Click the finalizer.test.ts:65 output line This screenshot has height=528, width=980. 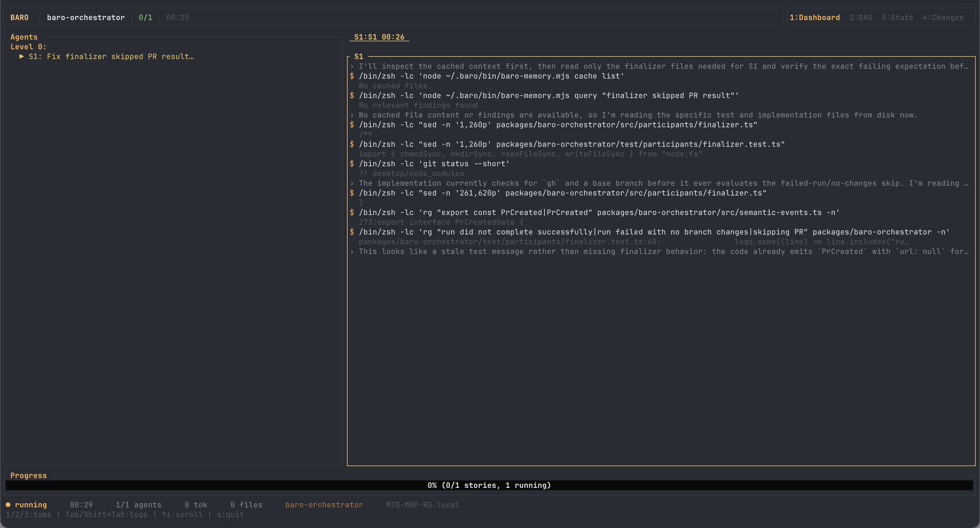click(x=634, y=242)
